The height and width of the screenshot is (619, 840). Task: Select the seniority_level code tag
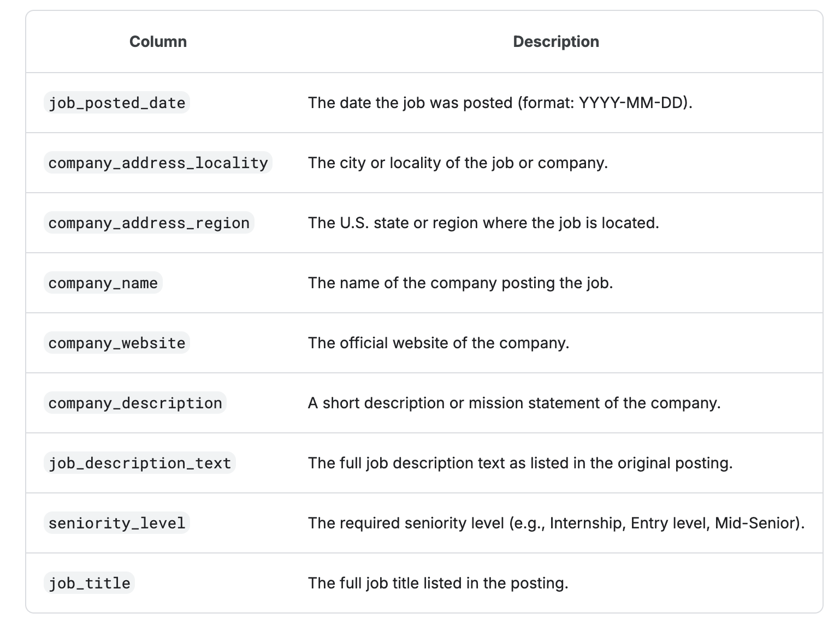117,523
